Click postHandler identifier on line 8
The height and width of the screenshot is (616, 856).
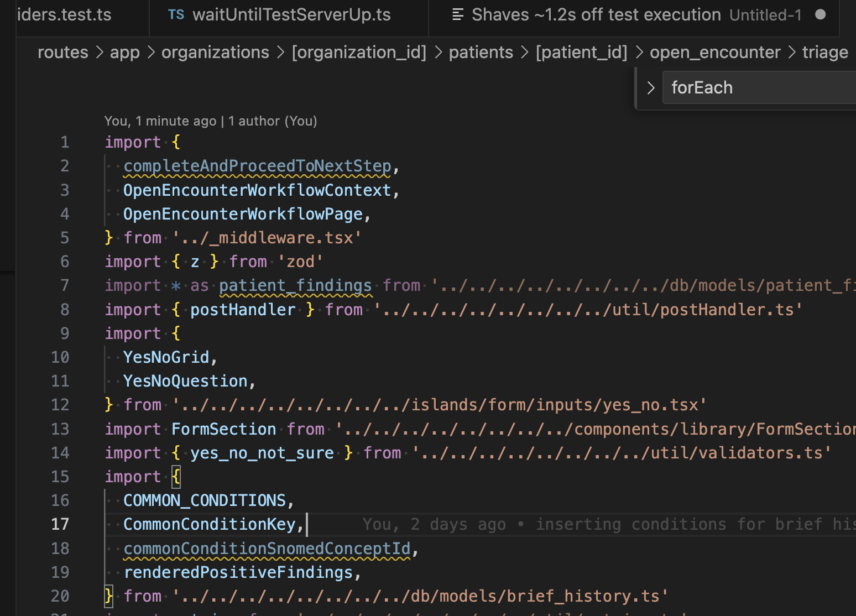pyautogui.click(x=243, y=310)
